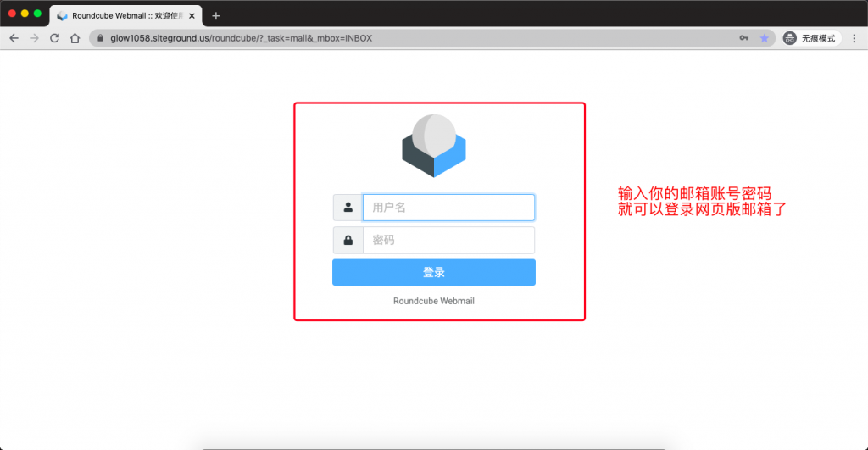868x450 pixels.
Task: Bookmark this page with the star icon
Action: [765, 38]
